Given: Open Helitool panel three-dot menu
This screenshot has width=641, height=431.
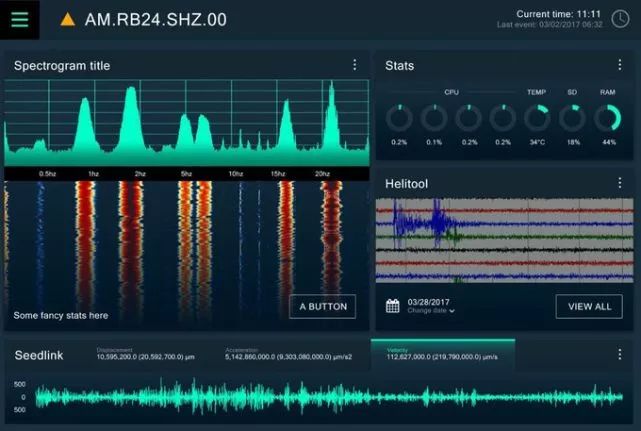Looking at the screenshot, I should 620,183.
